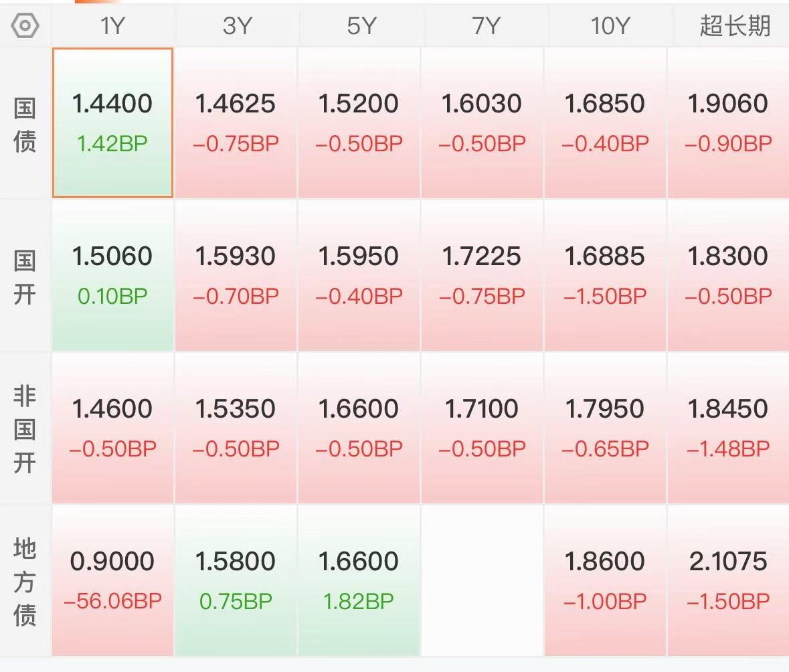Screen dimensions: 789x672
Task: Click the empty 地方债 7Y cell
Action: [482, 580]
